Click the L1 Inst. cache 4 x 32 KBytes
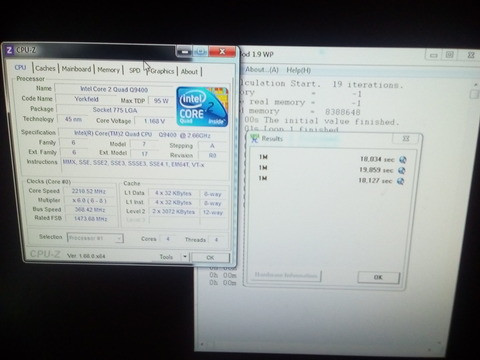Viewport: 480px width, 360px height. click(173, 202)
